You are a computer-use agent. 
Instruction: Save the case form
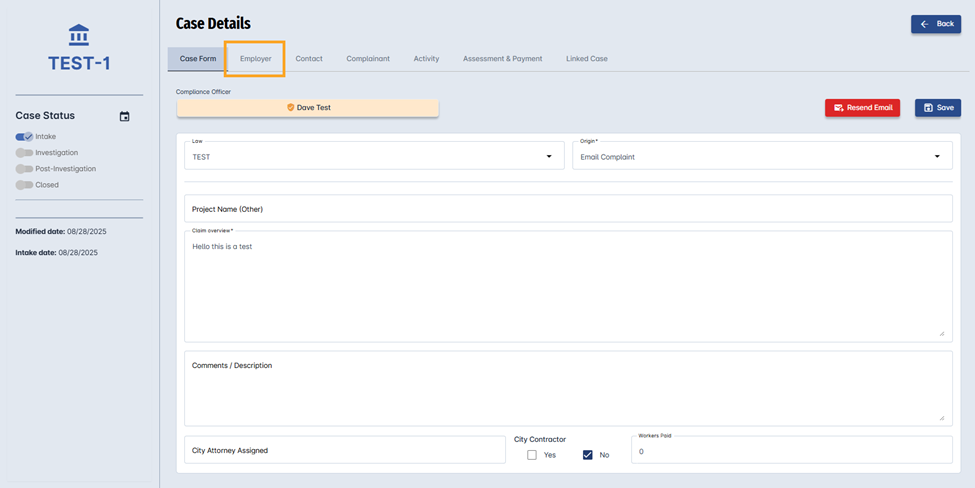point(938,108)
